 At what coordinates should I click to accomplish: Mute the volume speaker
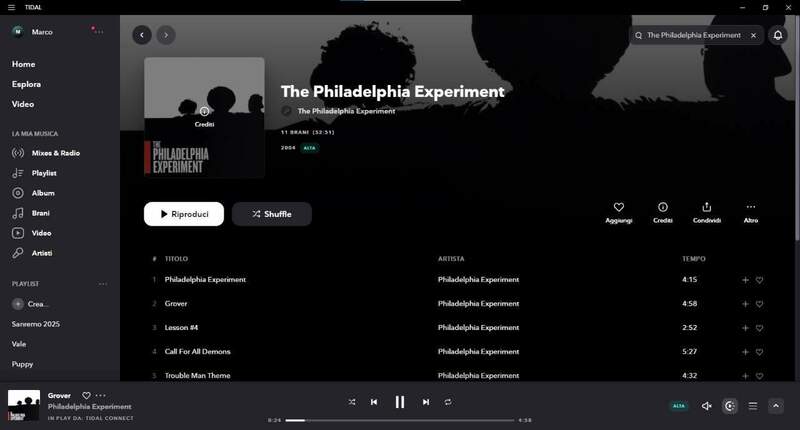click(x=707, y=406)
